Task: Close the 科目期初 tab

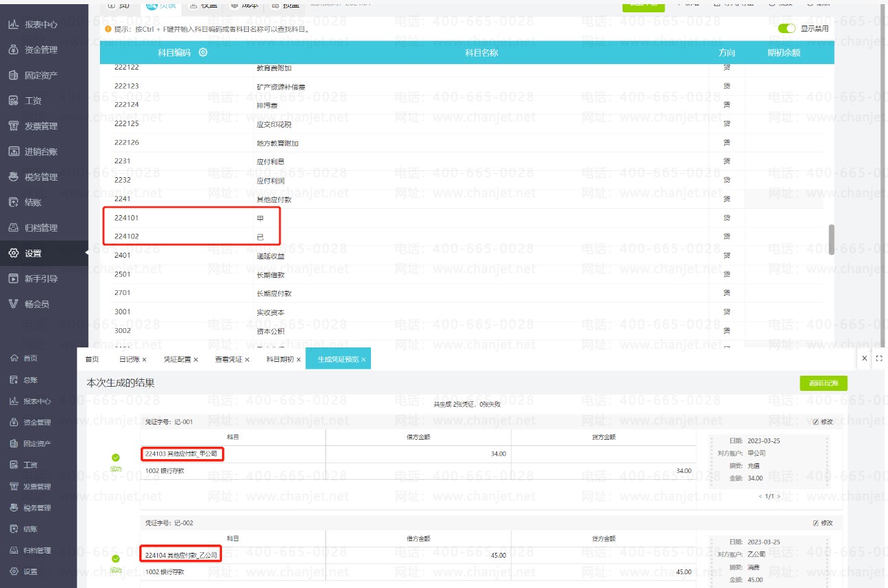Action: tap(299, 360)
